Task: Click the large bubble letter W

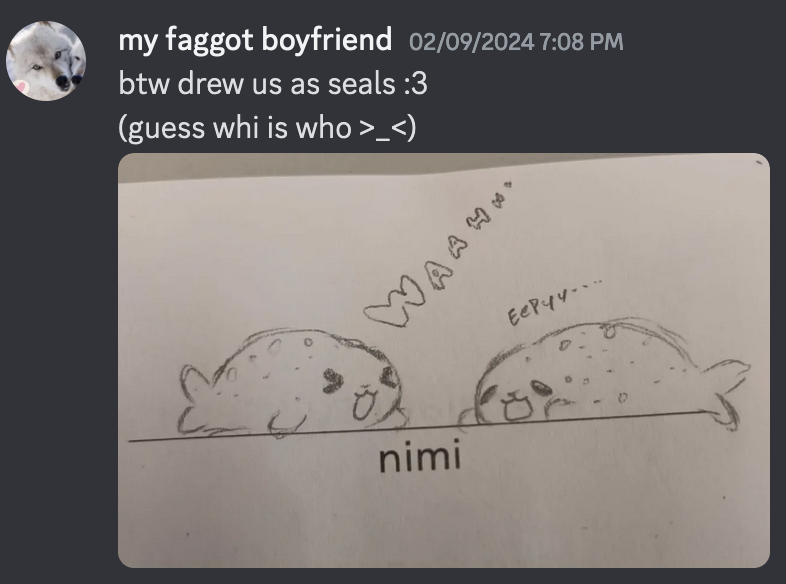Action: tap(395, 303)
